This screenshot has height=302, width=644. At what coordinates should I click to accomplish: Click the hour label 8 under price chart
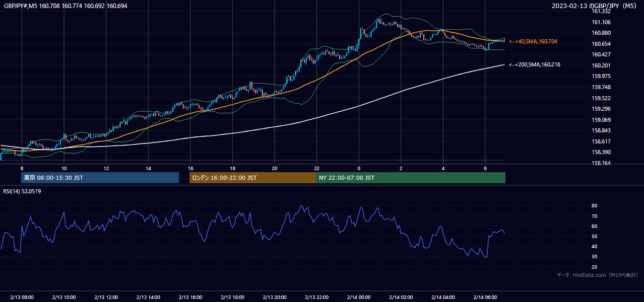[x=22, y=168]
